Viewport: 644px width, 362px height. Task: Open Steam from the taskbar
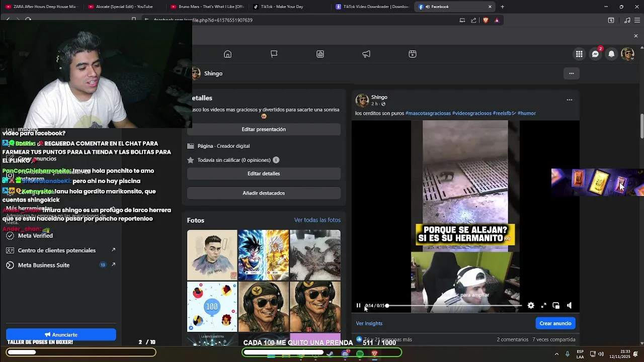(330, 354)
